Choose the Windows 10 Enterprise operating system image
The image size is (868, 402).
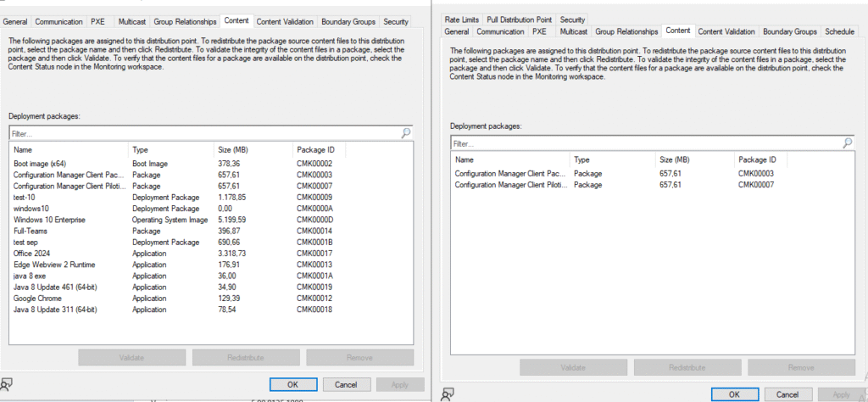[47, 220]
